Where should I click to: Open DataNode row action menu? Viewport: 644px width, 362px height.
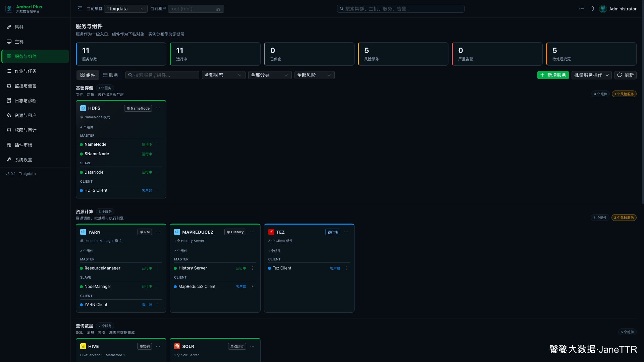[158, 172]
